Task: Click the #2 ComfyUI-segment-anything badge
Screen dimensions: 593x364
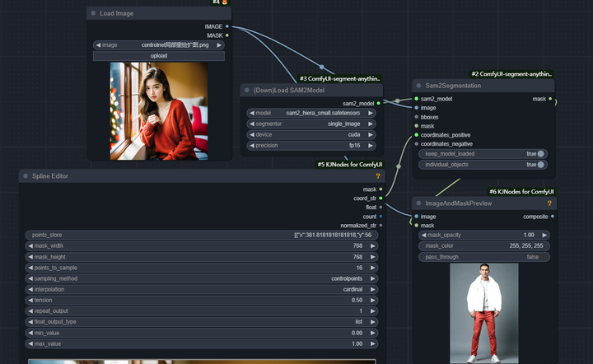Action: point(511,74)
